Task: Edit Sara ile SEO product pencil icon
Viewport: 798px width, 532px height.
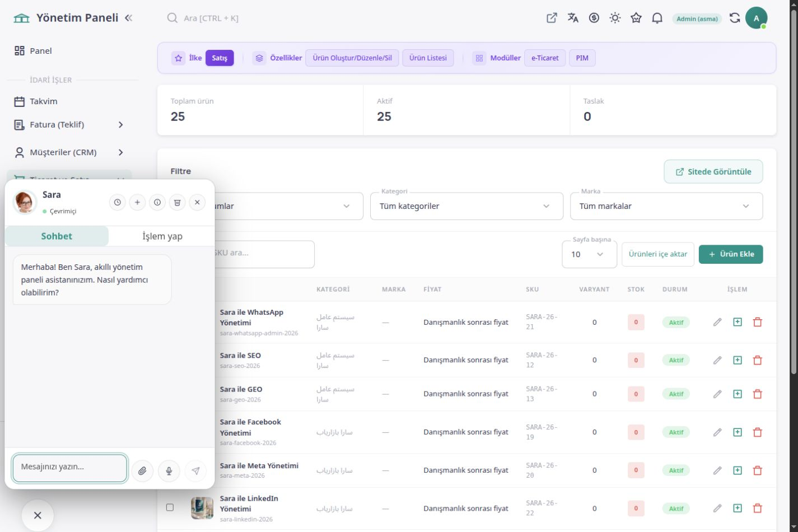Action: point(717,360)
